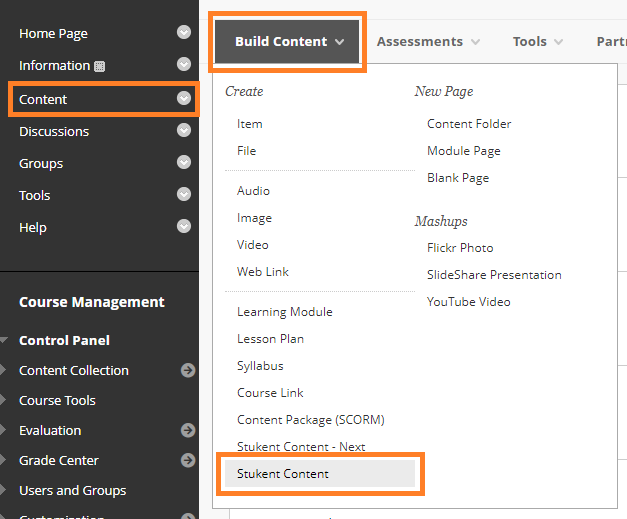
Task: Open the Assessments dropdown menu
Action: [x=428, y=42]
